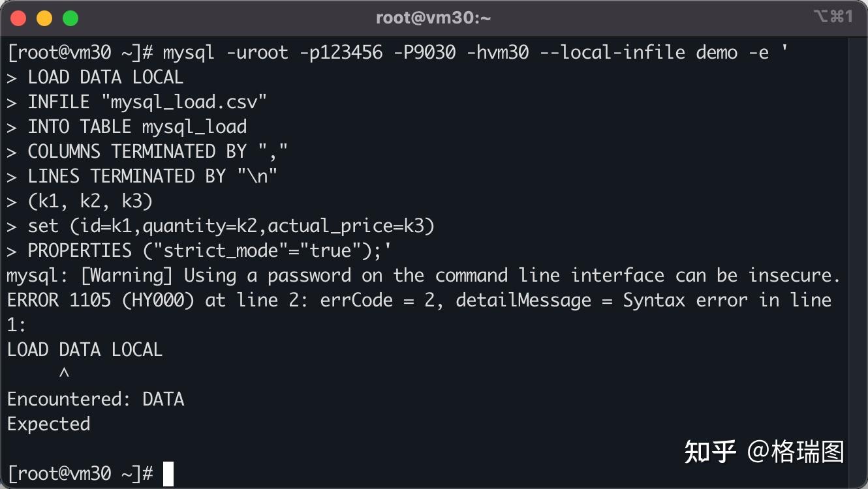Click the COLUMNS TERMINATED BY line
This screenshot has height=489, width=868.
(147, 152)
